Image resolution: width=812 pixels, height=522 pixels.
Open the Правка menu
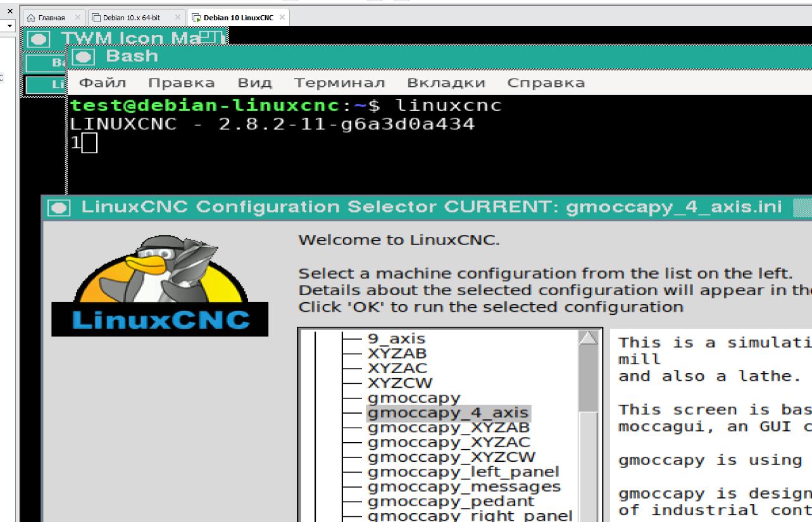tap(182, 83)
